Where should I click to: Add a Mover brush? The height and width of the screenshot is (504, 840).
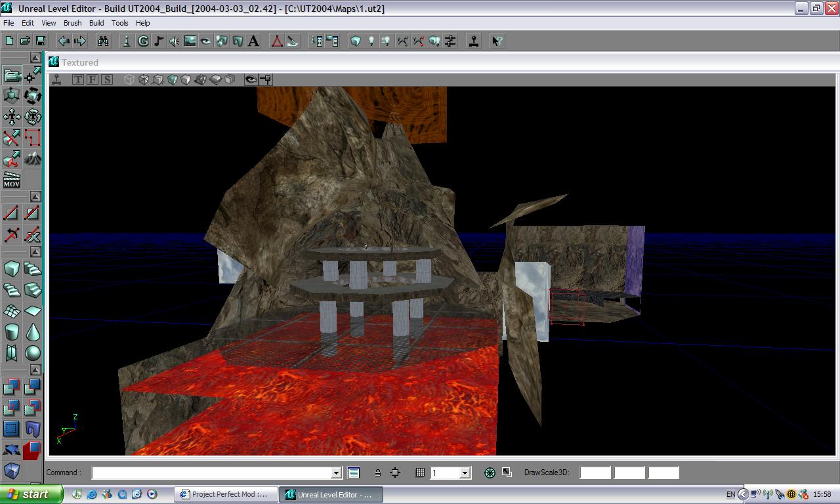(12, 450)
